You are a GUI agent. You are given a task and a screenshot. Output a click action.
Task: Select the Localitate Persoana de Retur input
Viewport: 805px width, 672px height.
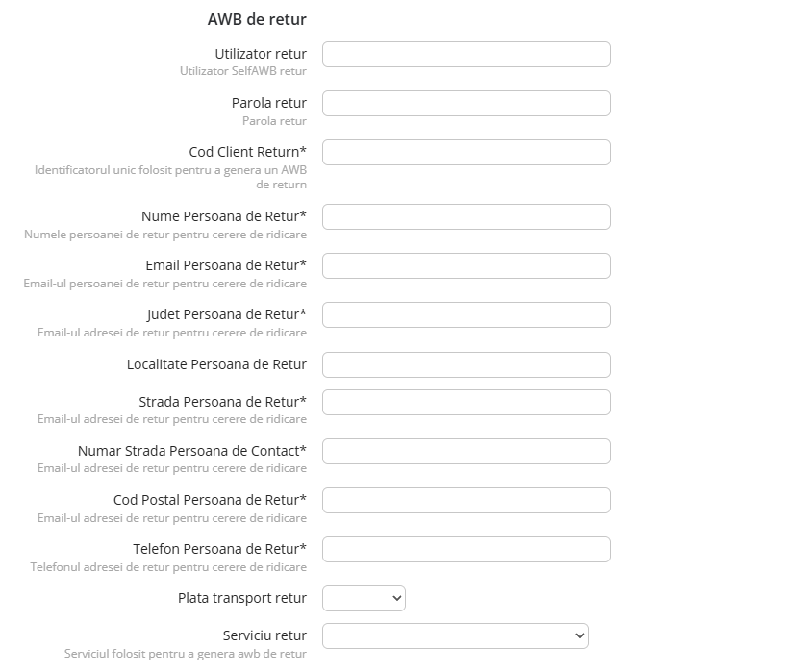coord(465,365)
